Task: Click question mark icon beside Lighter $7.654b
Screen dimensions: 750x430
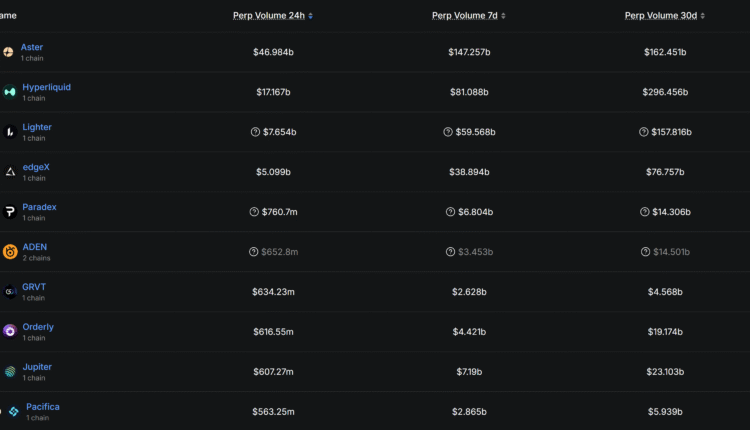Action: point(254,132)
